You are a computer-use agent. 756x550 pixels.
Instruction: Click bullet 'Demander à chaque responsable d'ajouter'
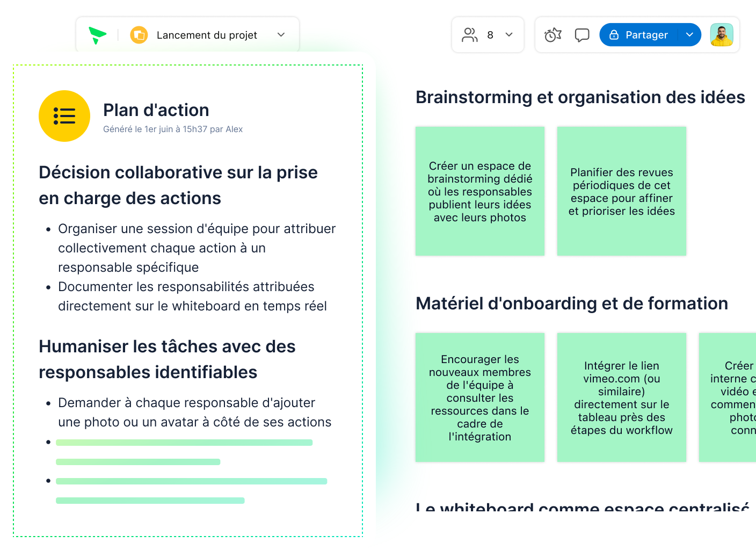[x=194, y=412]
